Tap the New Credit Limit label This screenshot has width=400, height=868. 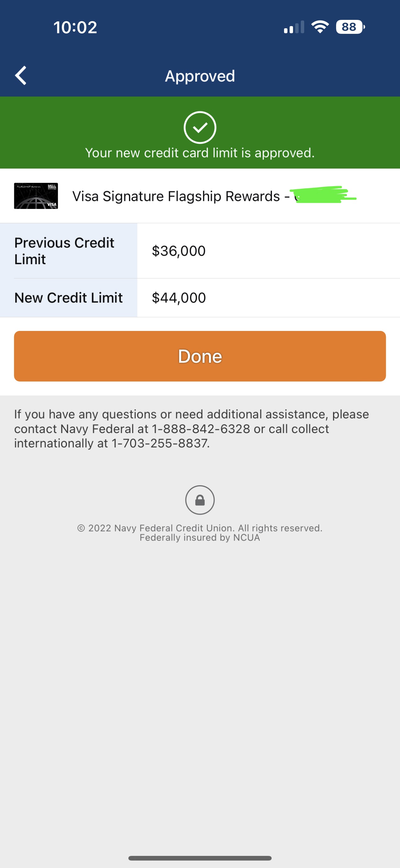68,298
